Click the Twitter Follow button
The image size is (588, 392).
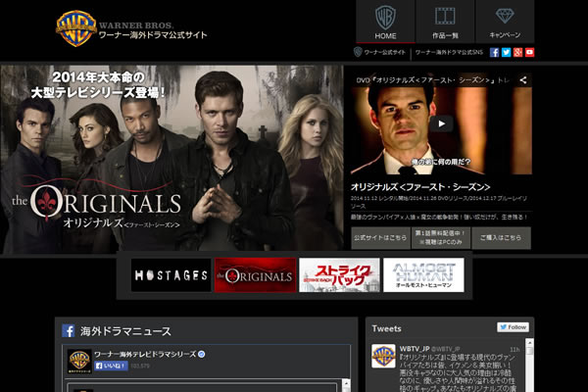(x=513, y=327)
